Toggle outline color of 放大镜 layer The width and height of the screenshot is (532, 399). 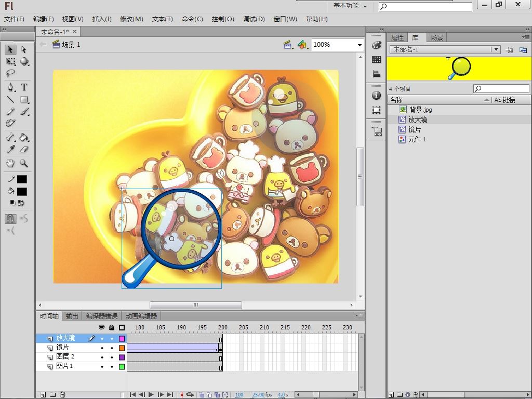pyautogui.click(x=122, y=339)
